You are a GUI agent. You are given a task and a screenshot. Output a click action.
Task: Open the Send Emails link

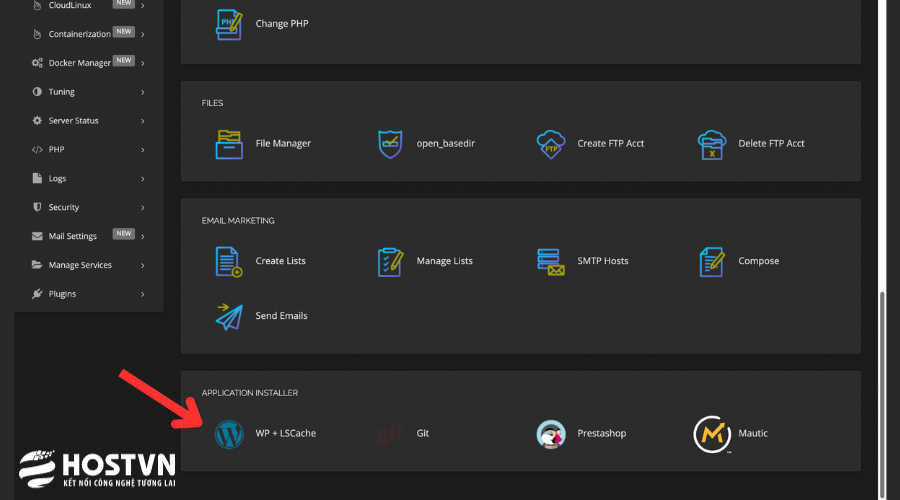(x=281, y=316)
